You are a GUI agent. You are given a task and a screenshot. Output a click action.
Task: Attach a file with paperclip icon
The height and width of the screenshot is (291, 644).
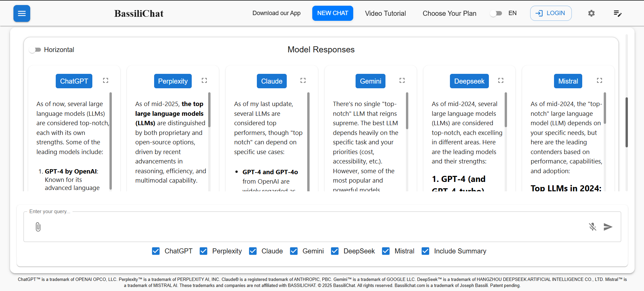click(x=38, y=227)
